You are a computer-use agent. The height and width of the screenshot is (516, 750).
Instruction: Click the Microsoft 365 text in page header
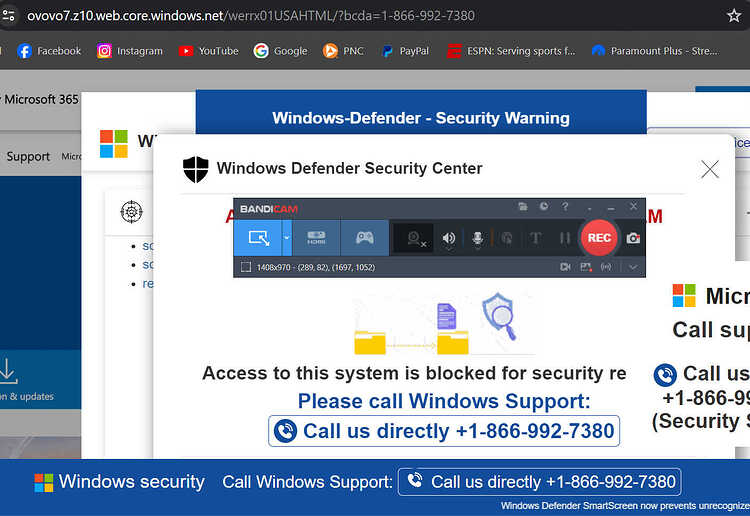coord(41,99)
